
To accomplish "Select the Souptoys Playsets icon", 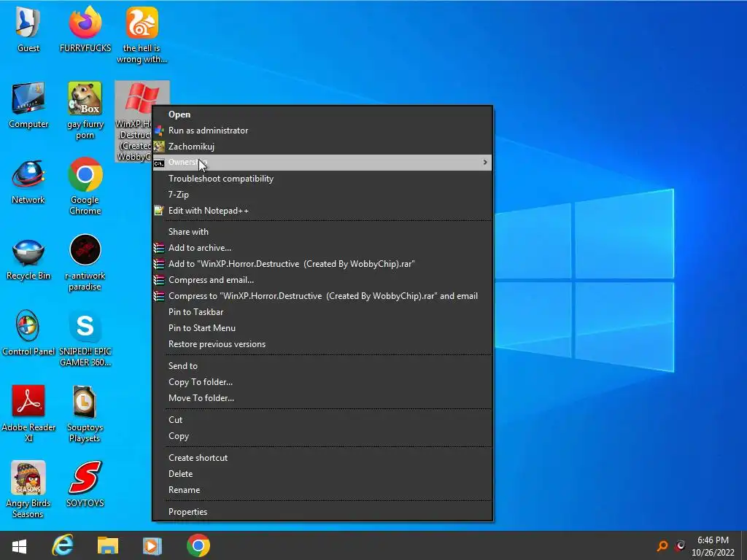I will pyautogui.click(x=85, y=414).
